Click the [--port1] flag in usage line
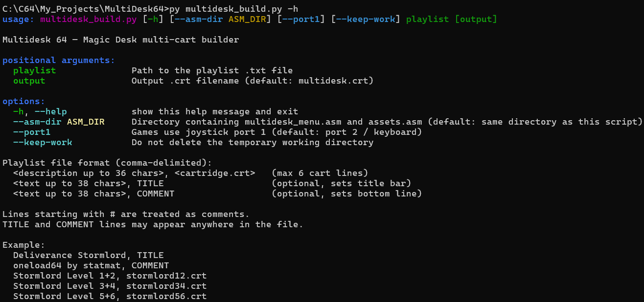 301,19
